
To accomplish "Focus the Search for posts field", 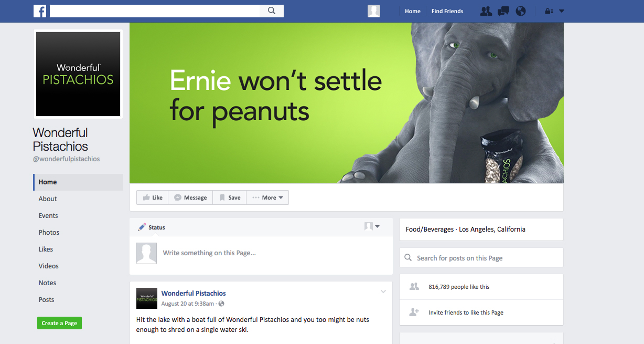I will pos(481,258).
